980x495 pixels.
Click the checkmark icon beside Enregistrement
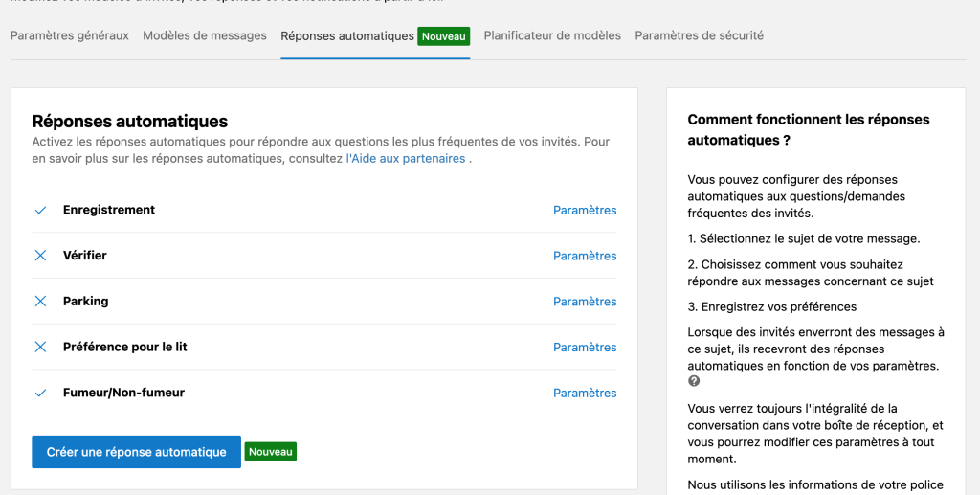(x=40, y=210)
